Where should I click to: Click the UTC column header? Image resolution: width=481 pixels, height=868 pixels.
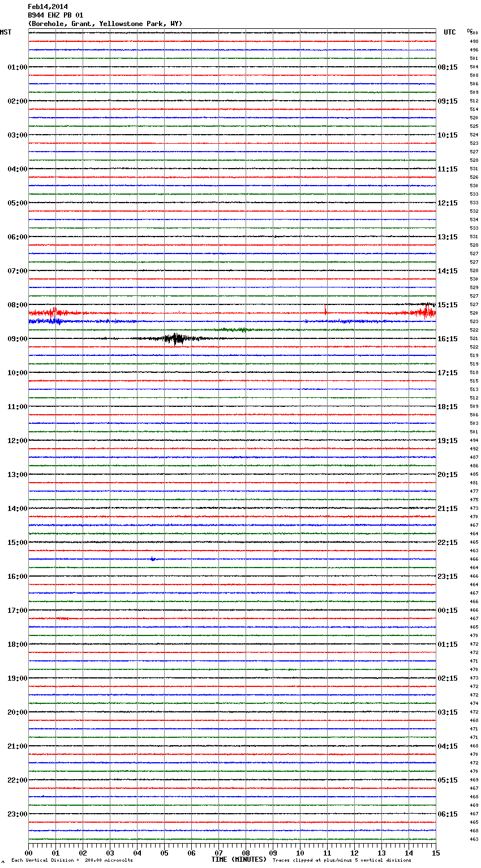[450, 32]
